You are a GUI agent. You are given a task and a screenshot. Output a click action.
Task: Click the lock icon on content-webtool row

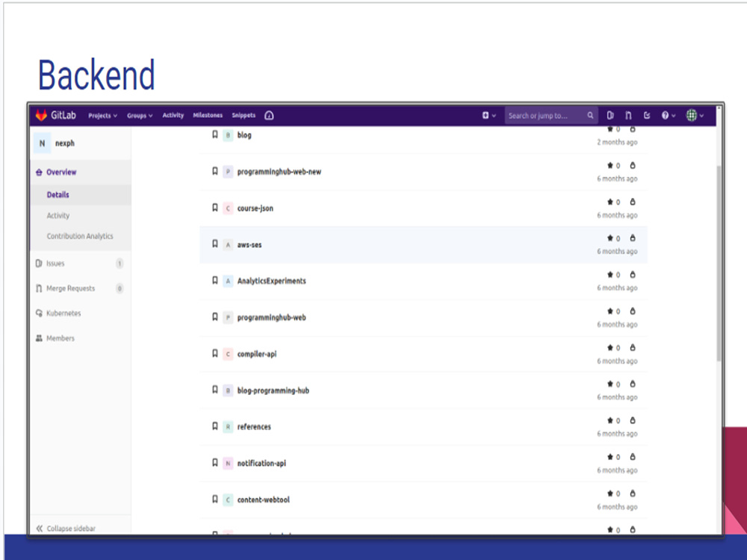[x=633, y=494]
